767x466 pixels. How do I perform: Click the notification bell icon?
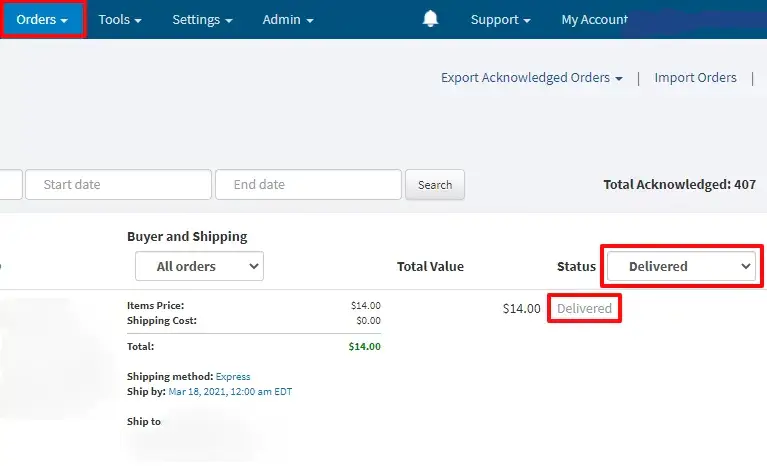coord(431,19)
